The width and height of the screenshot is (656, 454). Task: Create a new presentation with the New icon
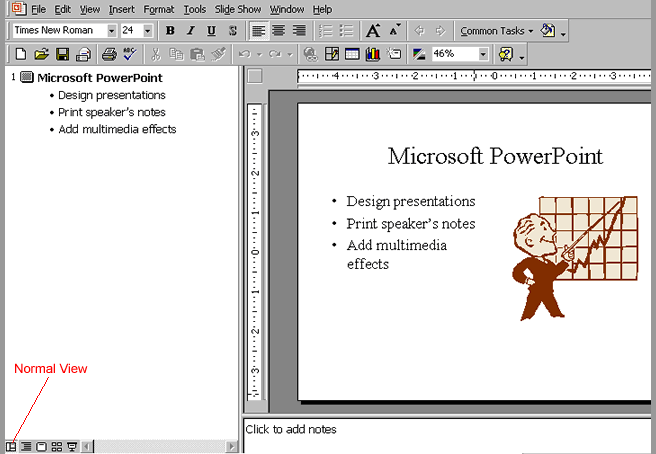pyautogui.click(x=21, y=54)
